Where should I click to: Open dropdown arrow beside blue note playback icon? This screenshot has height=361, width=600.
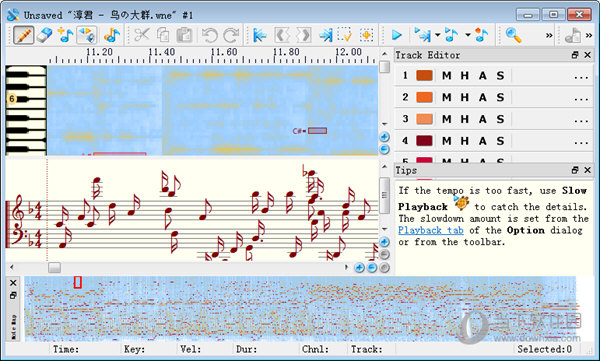click(468, 35)
